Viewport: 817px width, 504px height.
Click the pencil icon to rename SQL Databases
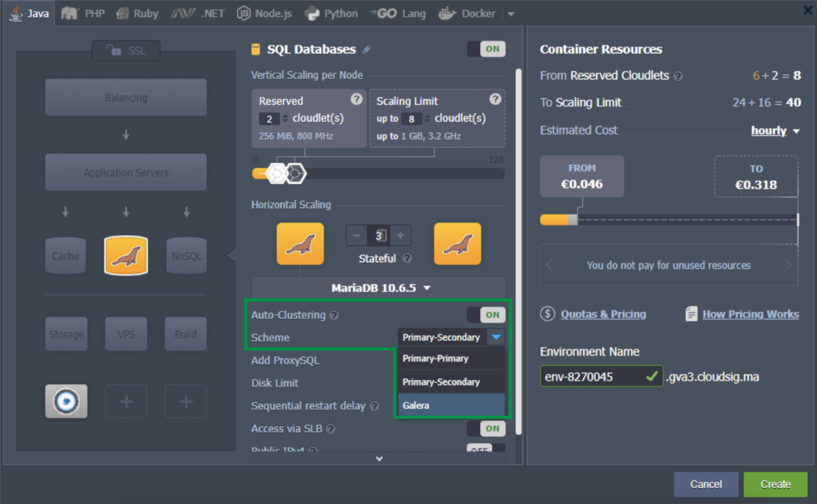[367, 49]
